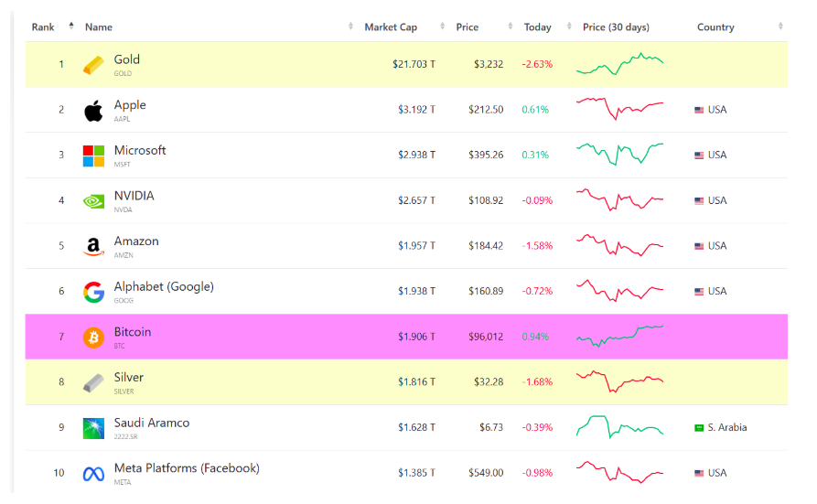817x504 pixels.
Task: Click NVIDIA price $108.92
Action: 486,200
